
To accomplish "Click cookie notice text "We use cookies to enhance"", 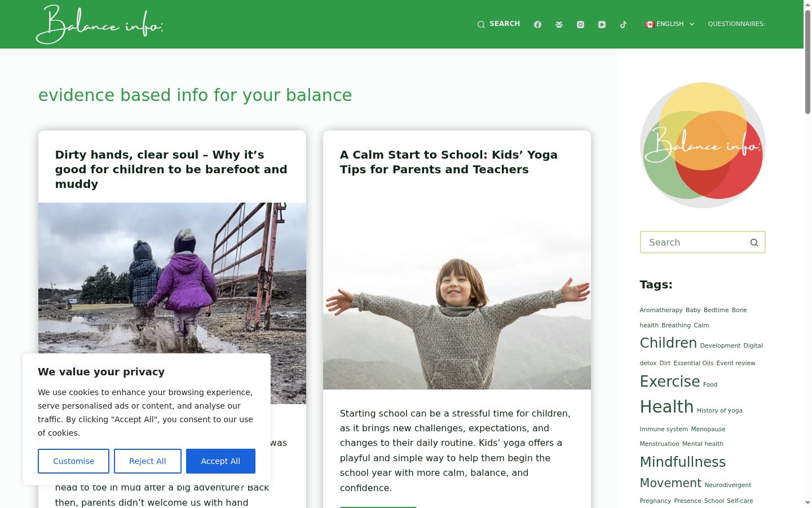I will [145, 413].
